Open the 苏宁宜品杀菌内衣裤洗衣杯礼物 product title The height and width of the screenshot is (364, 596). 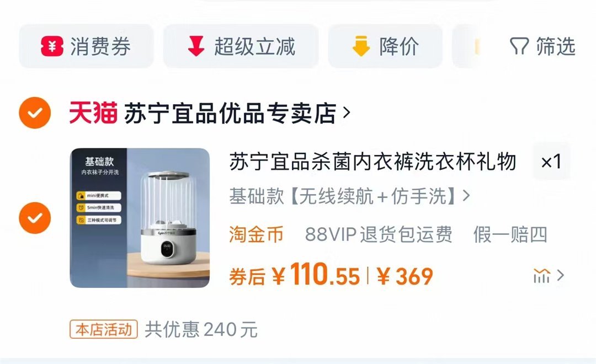(372, 162)
